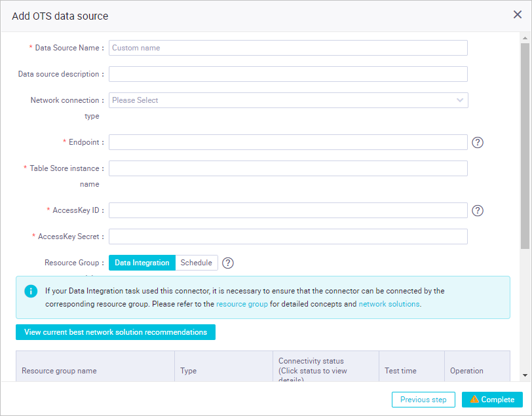This screenshot has width=532, height=416.
Task: Open the Network connection type dropdown
Action: 288,100
